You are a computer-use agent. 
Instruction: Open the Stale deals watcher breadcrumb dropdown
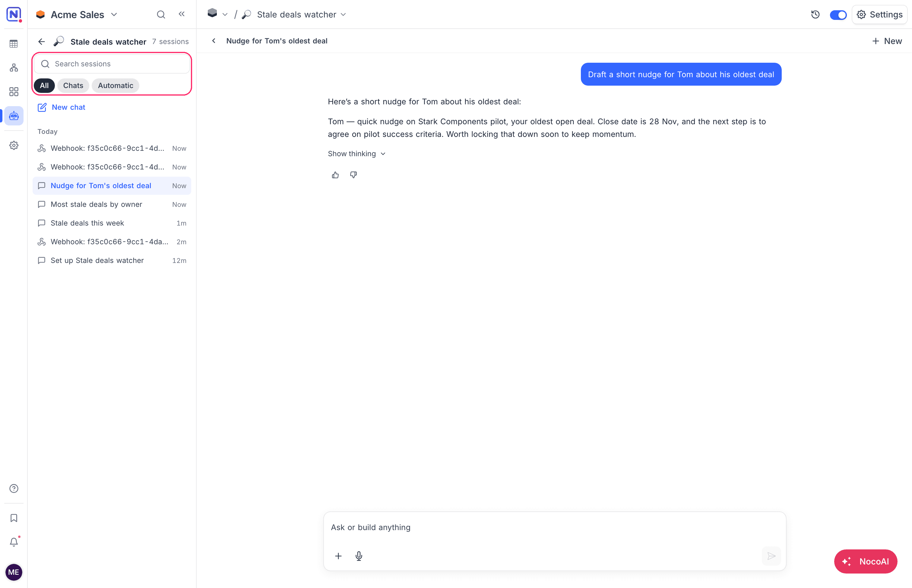point(343,14)
